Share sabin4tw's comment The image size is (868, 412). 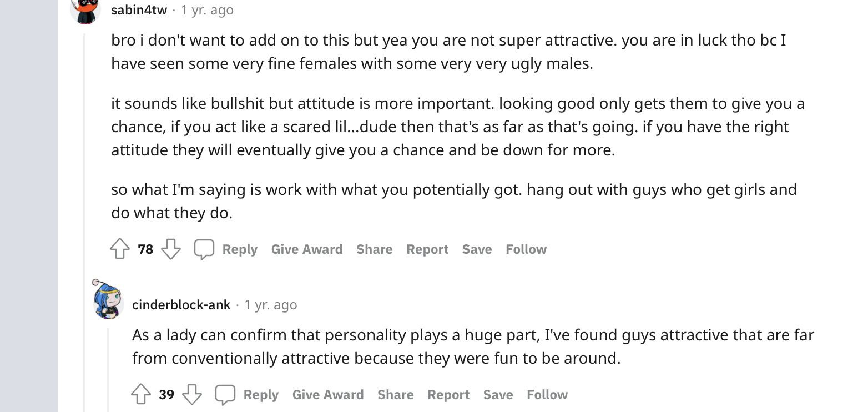(x=375, y=249)
